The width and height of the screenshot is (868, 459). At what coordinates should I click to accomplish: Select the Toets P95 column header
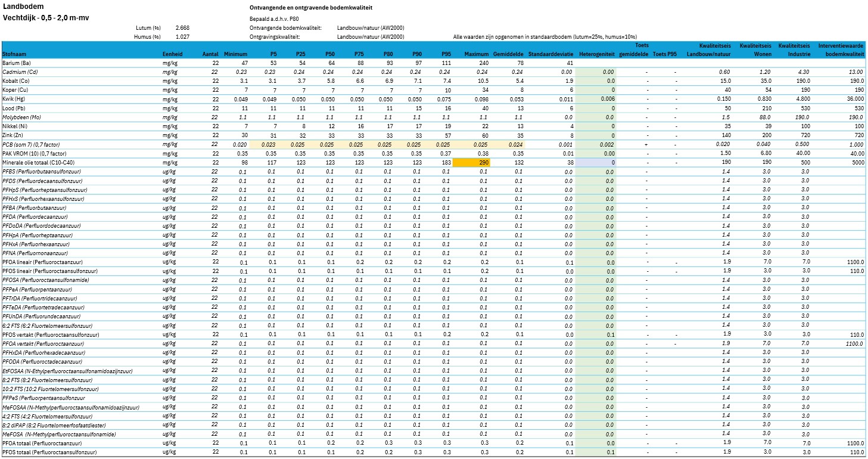[x=665, y=54]
